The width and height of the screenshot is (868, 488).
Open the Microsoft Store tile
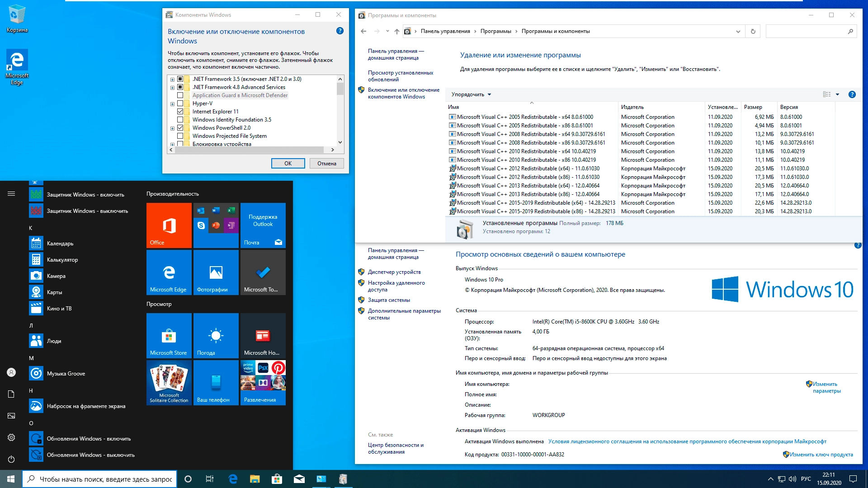pos(169,335)
